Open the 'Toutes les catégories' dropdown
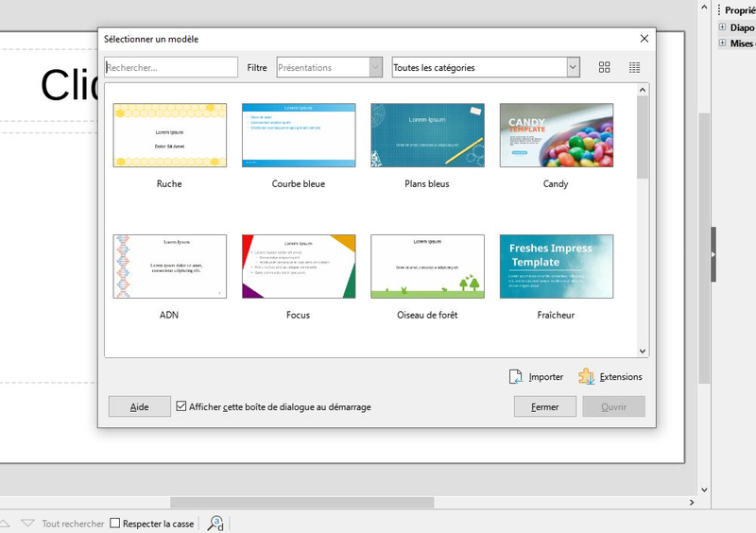 coord(486,67)
